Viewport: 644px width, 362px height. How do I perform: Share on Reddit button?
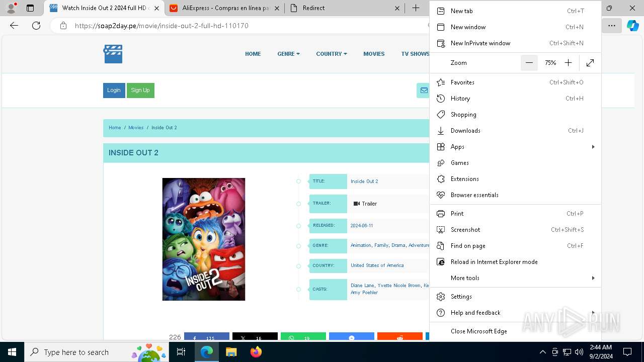point(399,337)
